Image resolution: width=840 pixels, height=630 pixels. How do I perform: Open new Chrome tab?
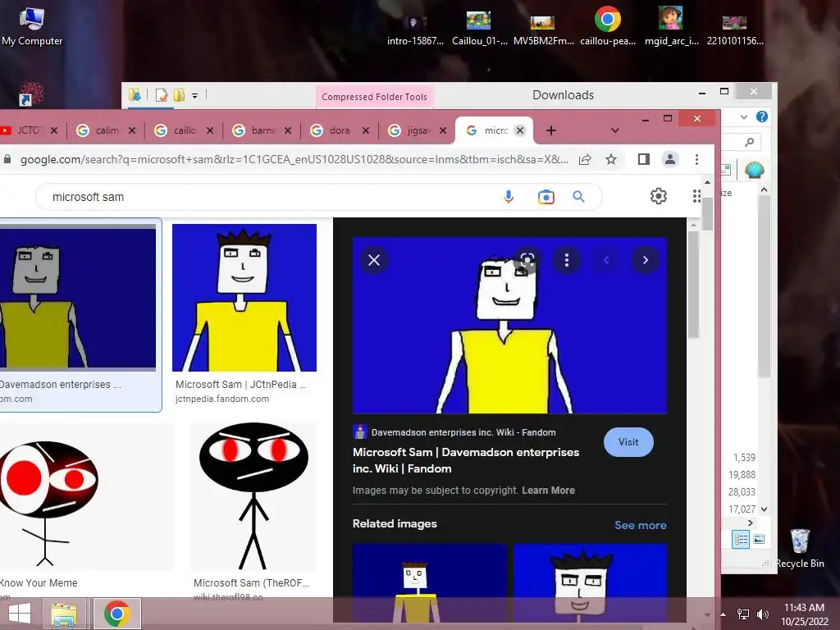(550, 130)
